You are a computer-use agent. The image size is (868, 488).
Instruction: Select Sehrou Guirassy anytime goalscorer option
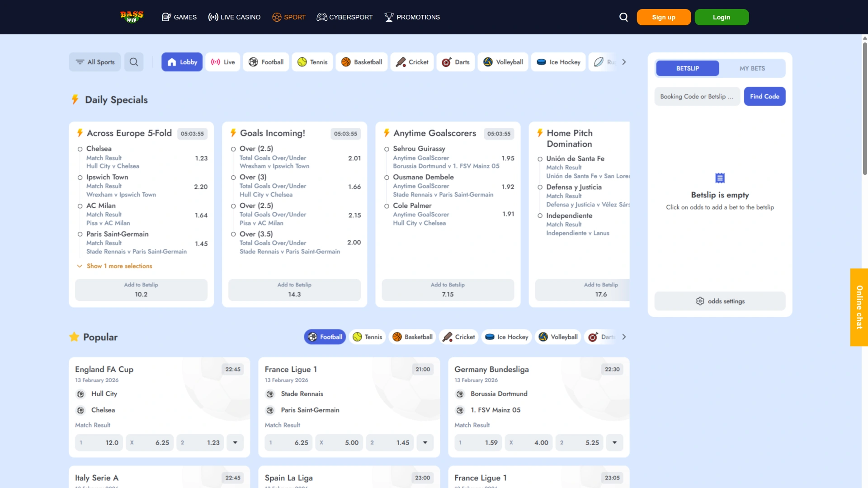(x=387, y=149)
